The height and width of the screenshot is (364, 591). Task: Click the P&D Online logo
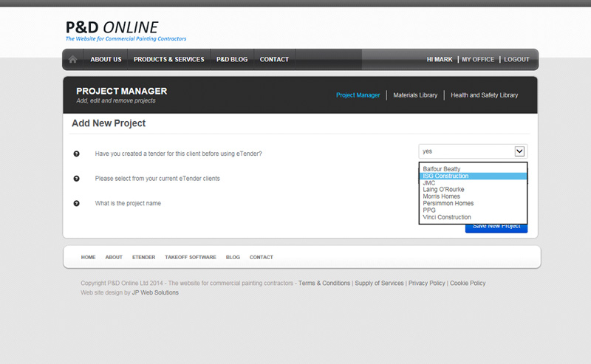pos(126,30)
